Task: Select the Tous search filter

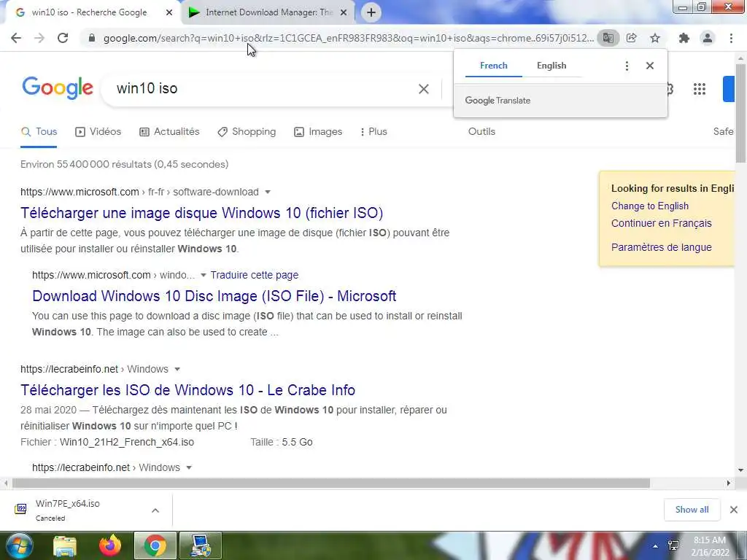Action: (39, 132)
